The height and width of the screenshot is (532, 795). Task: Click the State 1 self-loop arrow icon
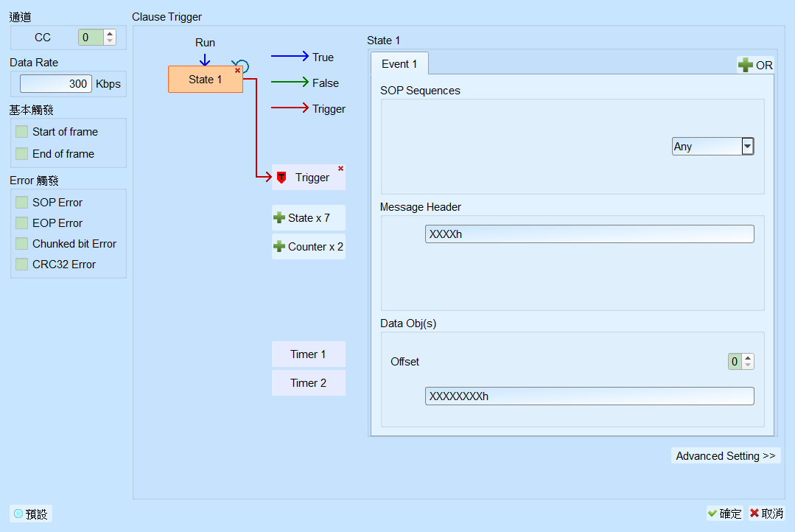242,65
